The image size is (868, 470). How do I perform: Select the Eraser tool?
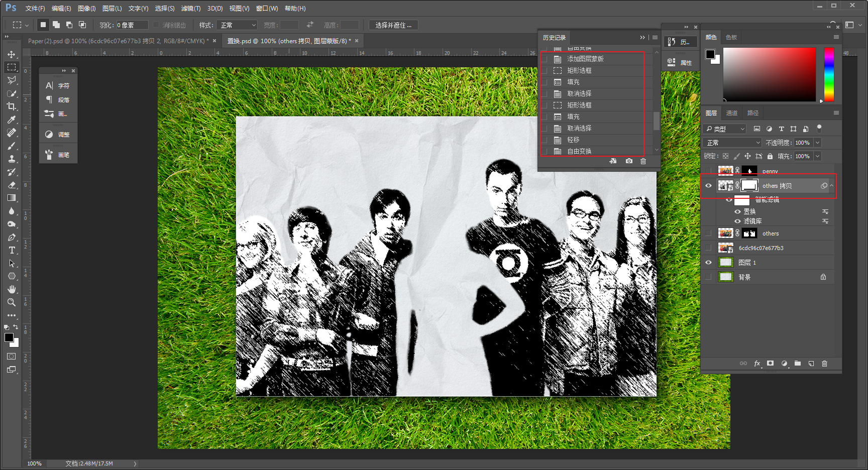point(11,185)
